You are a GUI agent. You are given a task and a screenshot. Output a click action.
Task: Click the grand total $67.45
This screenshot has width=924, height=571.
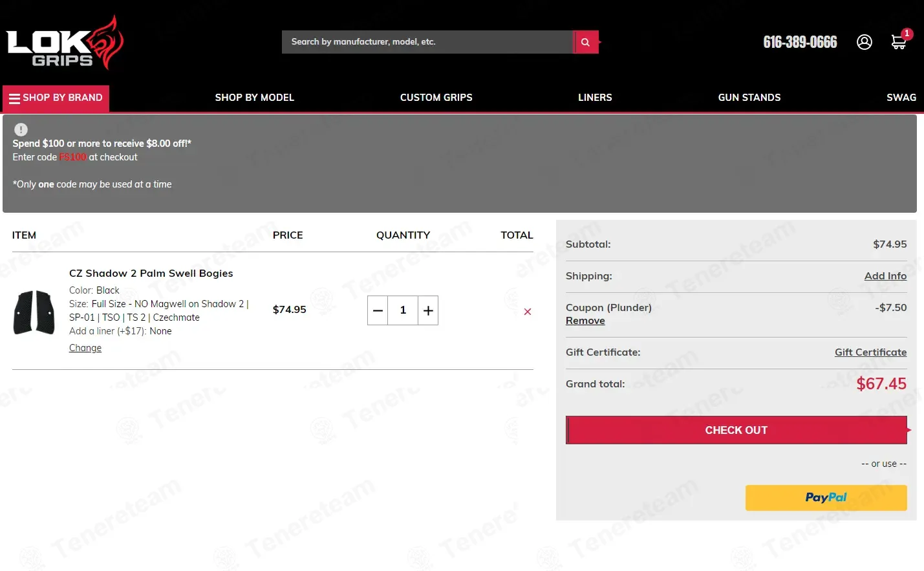coord(881,384)
